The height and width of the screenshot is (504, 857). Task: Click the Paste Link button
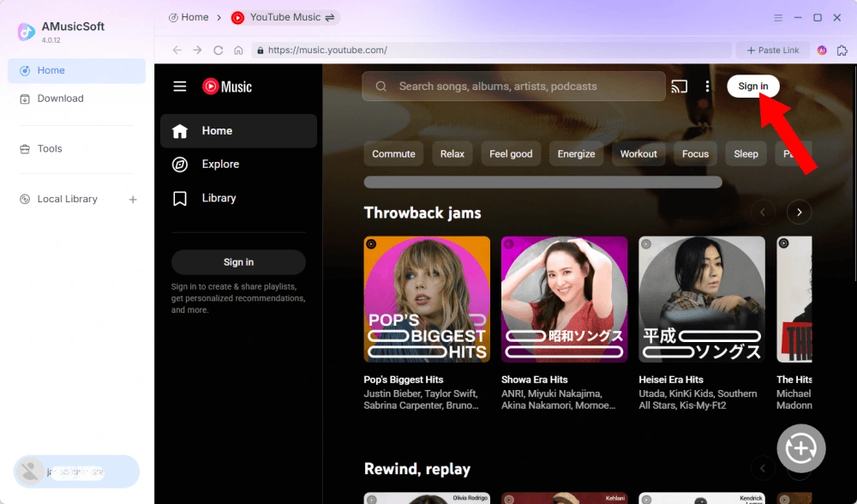coord(773,51)
